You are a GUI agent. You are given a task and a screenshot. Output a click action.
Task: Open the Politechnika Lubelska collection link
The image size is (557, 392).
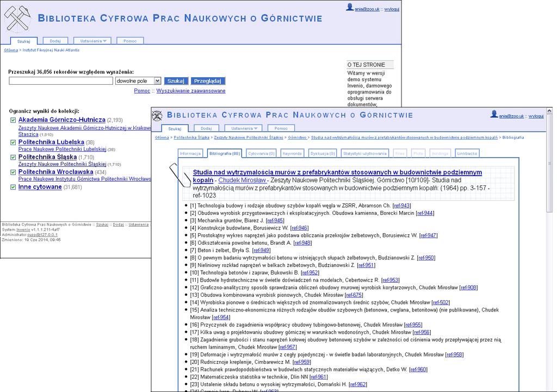coord(51,142)
